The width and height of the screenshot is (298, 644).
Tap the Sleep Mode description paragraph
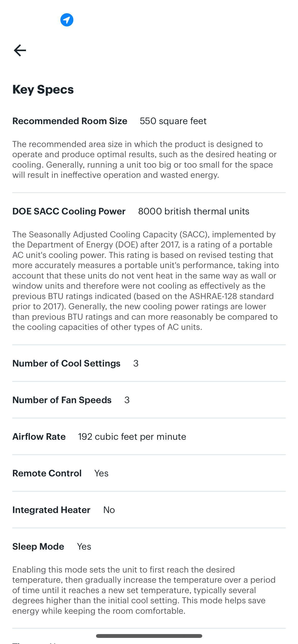tap(144, 590)
